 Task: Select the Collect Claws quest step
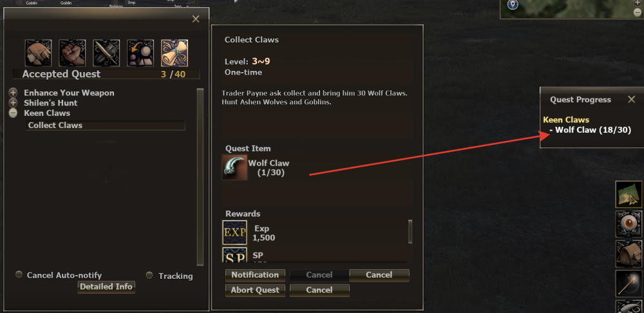[x=106, y=126]
